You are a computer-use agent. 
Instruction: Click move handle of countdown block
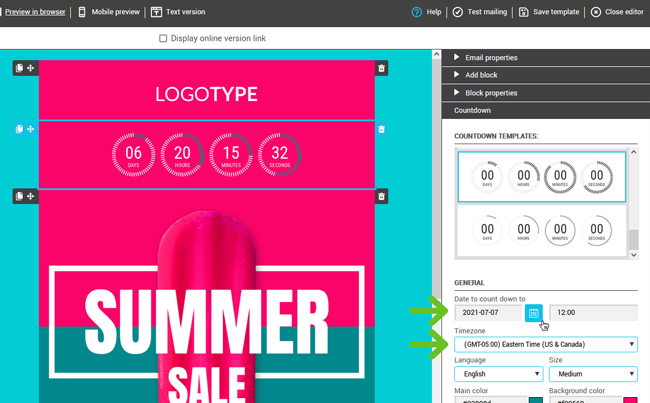click(31, 129)
